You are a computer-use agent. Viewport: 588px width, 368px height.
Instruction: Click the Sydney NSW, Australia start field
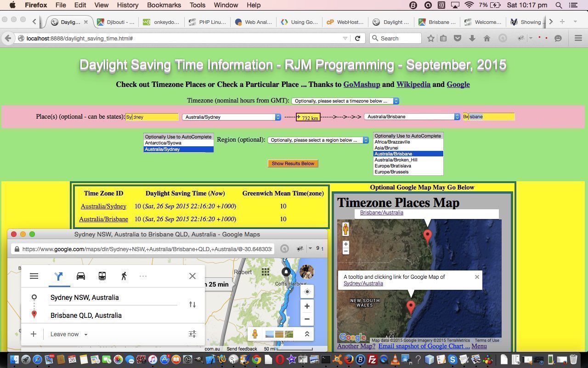pyautogui.click(x=113, y=298)
